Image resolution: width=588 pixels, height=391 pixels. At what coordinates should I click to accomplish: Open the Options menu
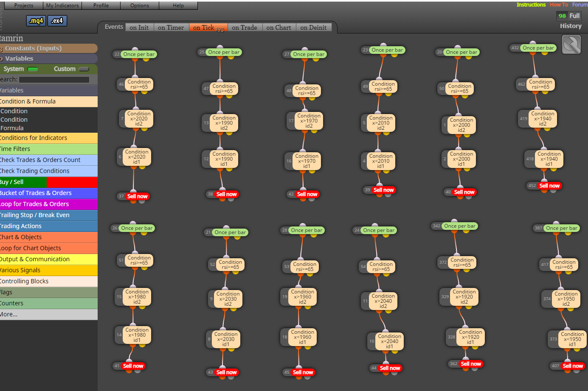(140, 6)
